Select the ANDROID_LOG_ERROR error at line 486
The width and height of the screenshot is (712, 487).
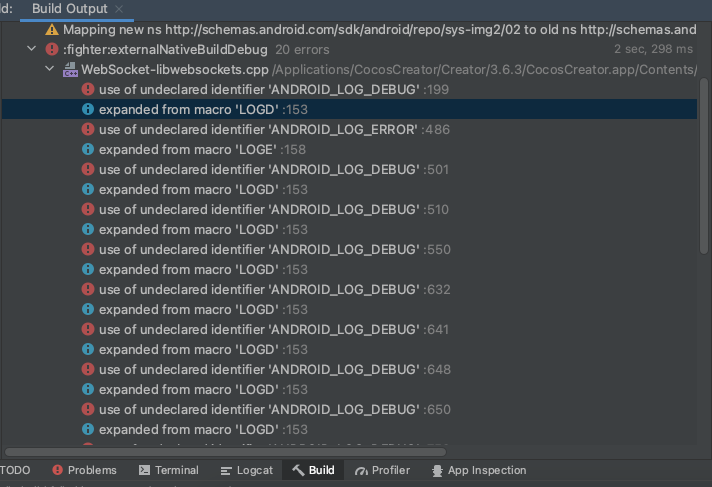(x=258, y=130)
